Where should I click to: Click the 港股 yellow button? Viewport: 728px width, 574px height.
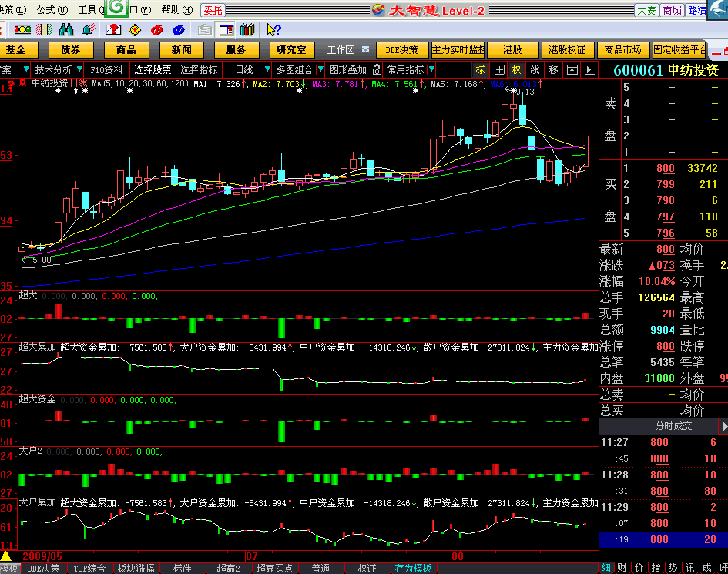513,49
